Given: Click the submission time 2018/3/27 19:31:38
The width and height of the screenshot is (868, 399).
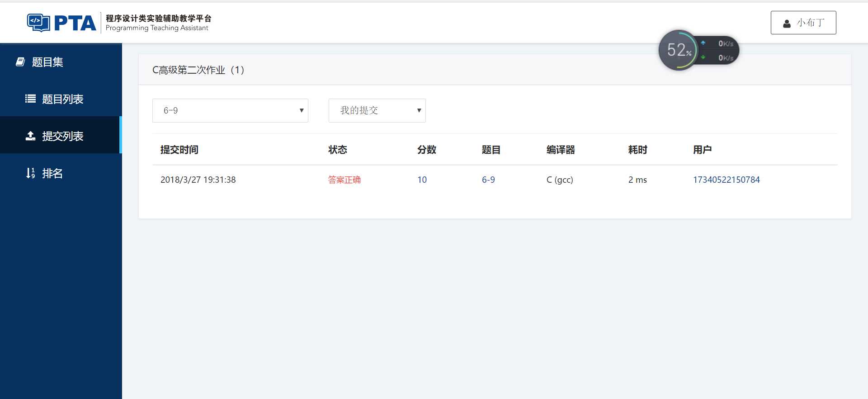Looking at the screenshot, I should (x=198, y=180).
